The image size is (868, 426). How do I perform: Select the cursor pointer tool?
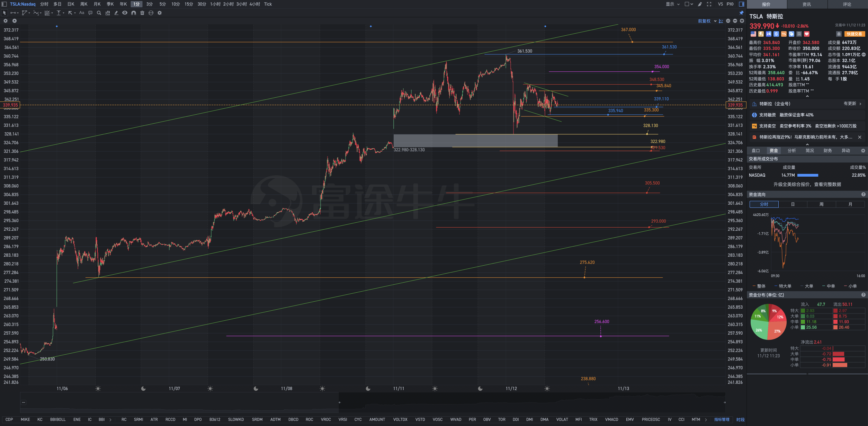tap(5, 13)
